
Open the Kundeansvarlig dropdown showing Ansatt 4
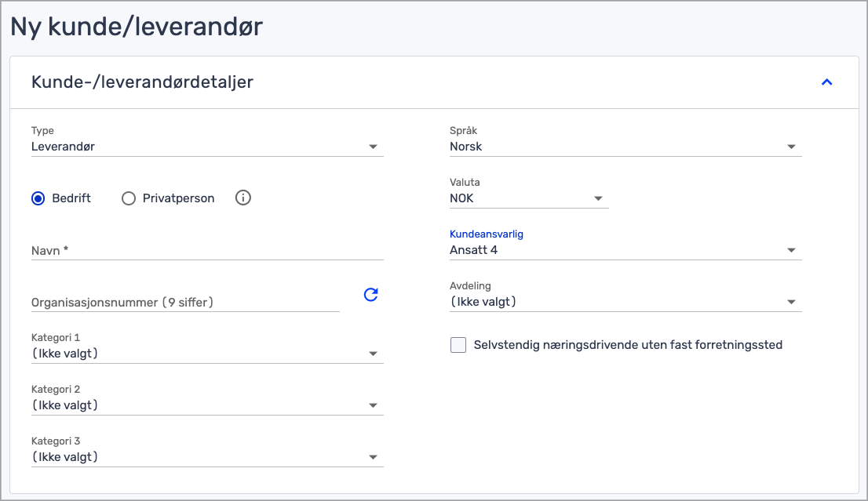click(625, 250)
